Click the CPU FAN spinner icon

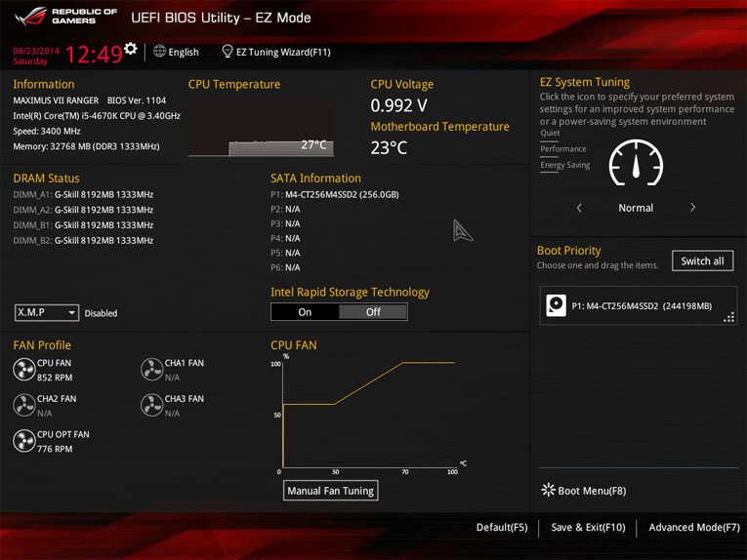(x=23, y=370)
